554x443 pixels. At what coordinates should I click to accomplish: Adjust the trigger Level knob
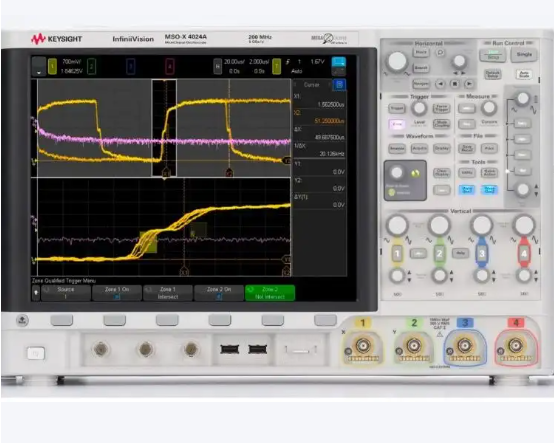point(419,108)
